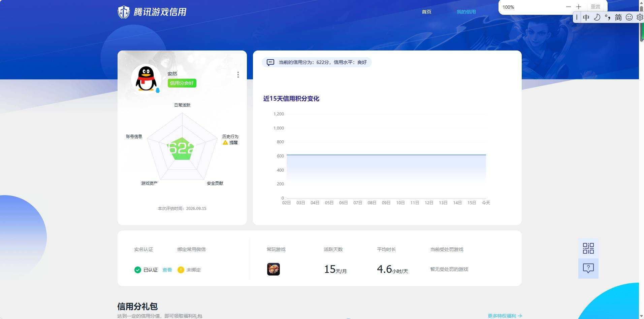Decrease browser zoom with the minus button
This screenshot has width=644, height=319.
pos(569,7)
